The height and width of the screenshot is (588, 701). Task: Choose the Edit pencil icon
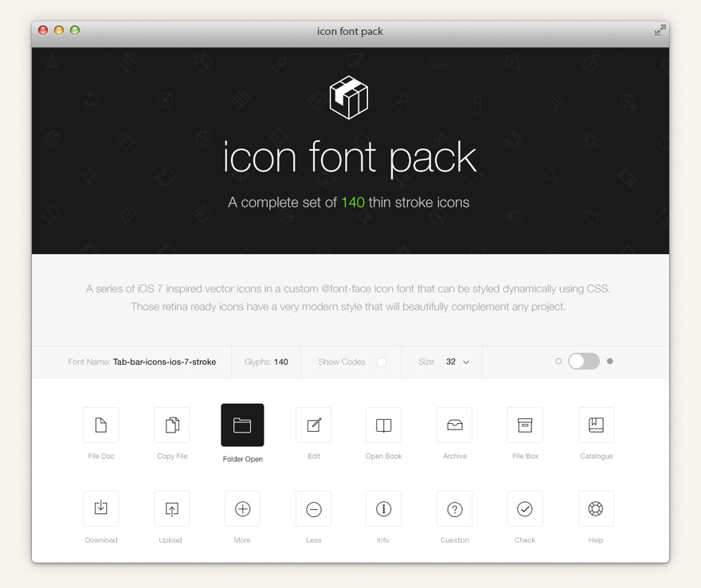click(x=313, y=425)
